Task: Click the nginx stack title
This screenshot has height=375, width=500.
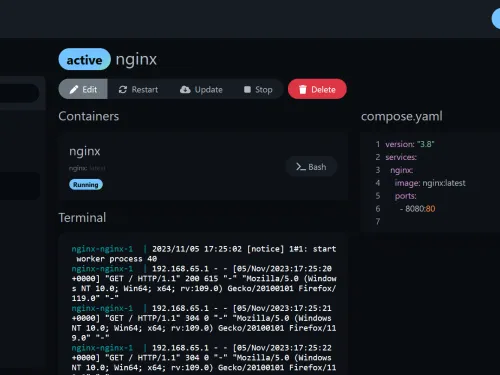Action: 136,60
